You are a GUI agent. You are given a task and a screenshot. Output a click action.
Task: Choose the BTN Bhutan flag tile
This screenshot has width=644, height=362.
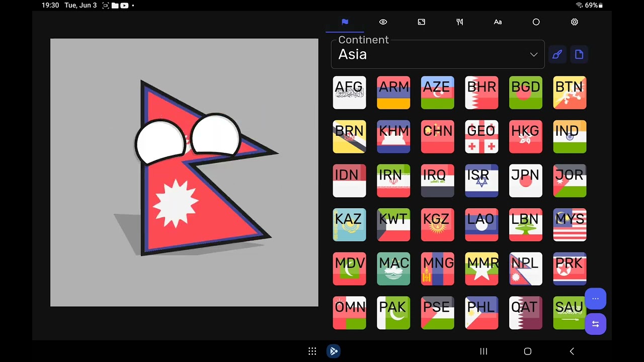[x=570, y=93]
